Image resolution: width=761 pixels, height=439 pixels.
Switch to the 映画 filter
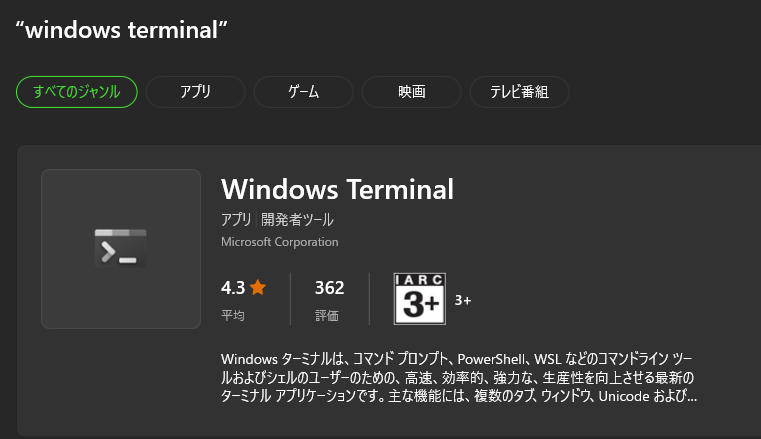412,92
